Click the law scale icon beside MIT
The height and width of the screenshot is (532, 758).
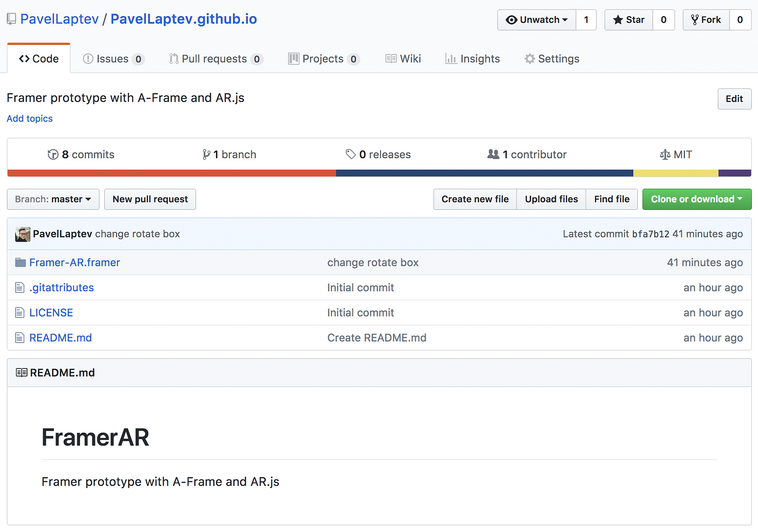pos(665,154)
